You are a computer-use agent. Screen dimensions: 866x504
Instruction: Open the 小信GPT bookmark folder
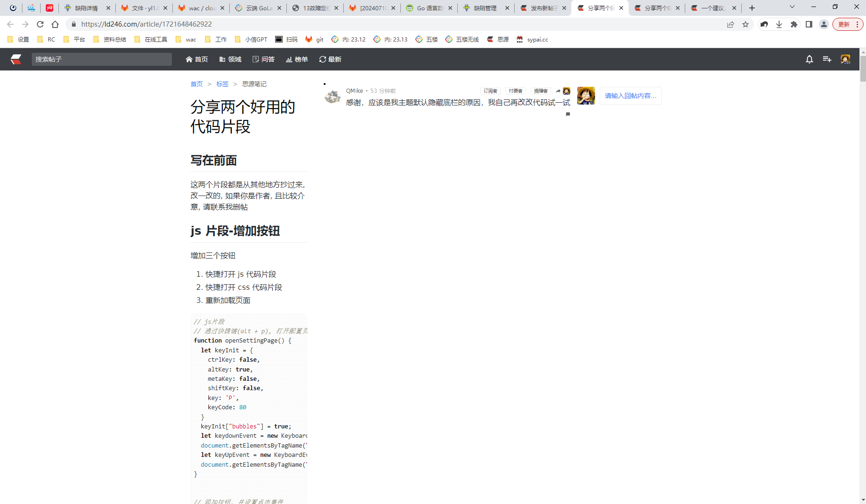coord(251,40)
